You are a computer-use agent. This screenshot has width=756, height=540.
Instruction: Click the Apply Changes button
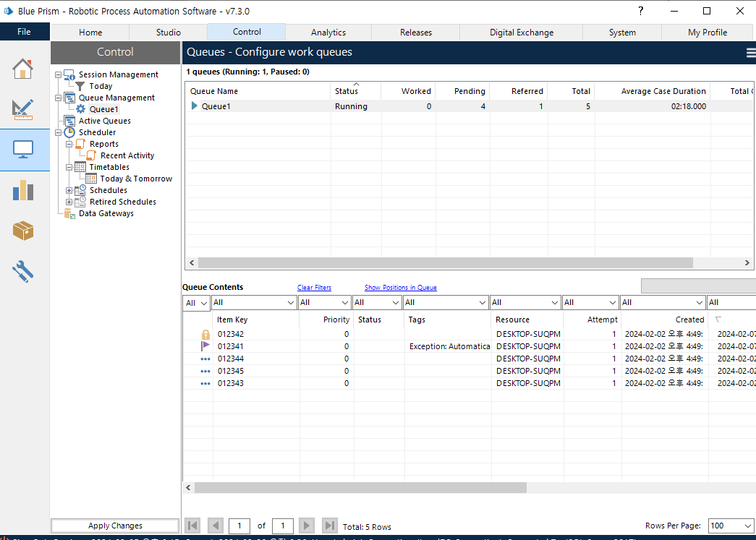(x=115, y=526)
